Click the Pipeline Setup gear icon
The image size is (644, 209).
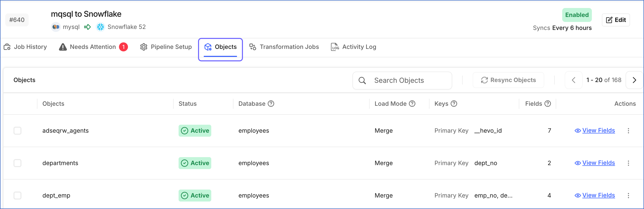pos(143,47)
